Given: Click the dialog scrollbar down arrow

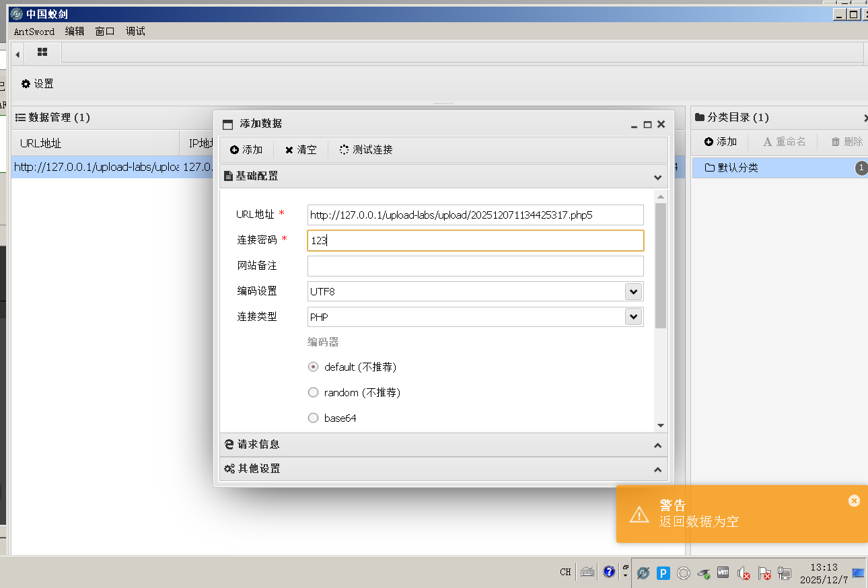Looking at the screenshot, I should point(661,425).
